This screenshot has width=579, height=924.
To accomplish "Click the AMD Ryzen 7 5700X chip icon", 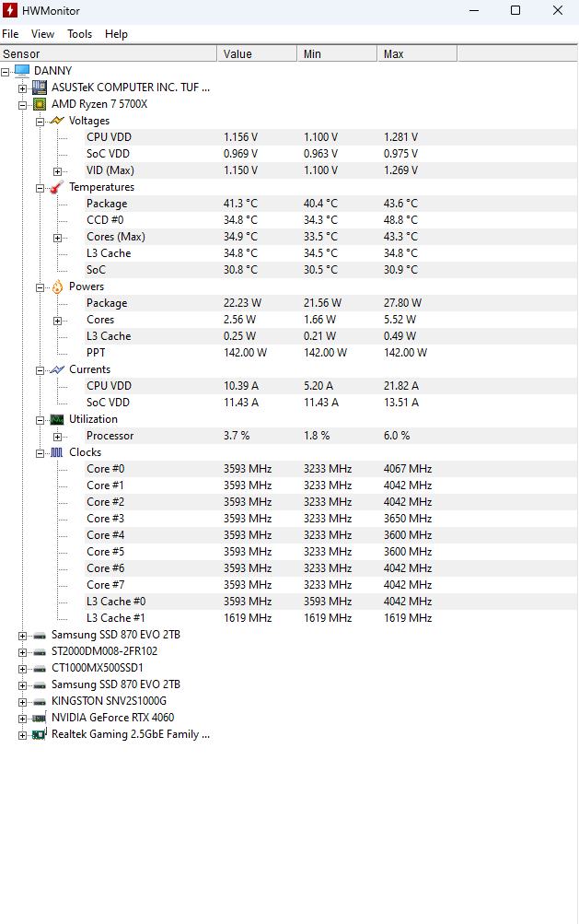I will [40, 104].
